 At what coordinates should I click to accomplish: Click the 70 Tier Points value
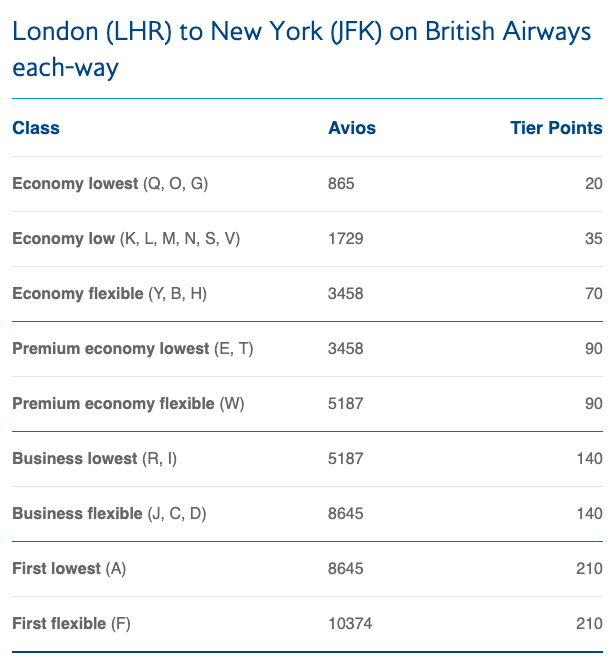(x=594, y=294)
